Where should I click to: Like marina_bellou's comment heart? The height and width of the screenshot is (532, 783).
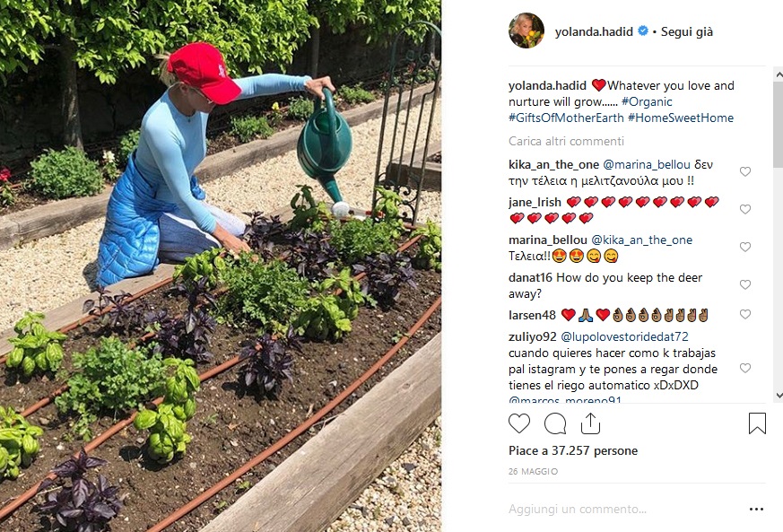[x=745, y=248]
